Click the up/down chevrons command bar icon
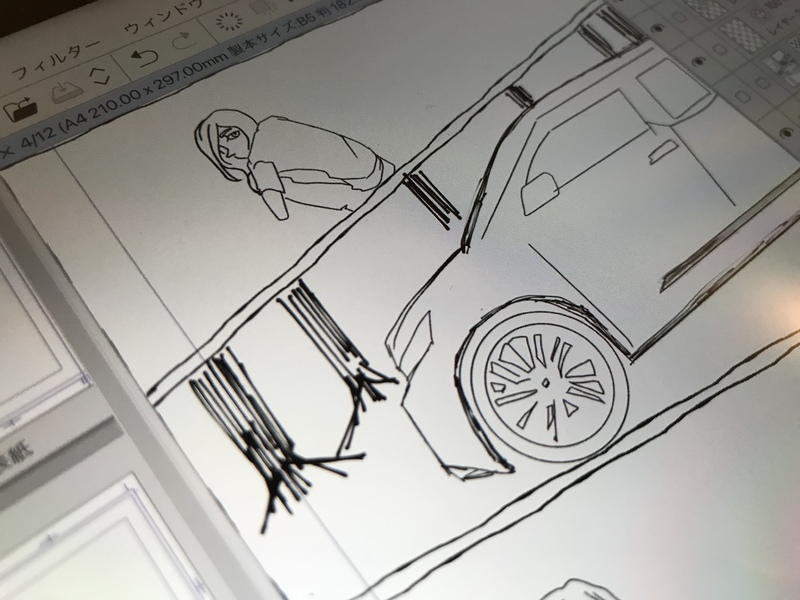800x600 pixels. tap(99, 75)
